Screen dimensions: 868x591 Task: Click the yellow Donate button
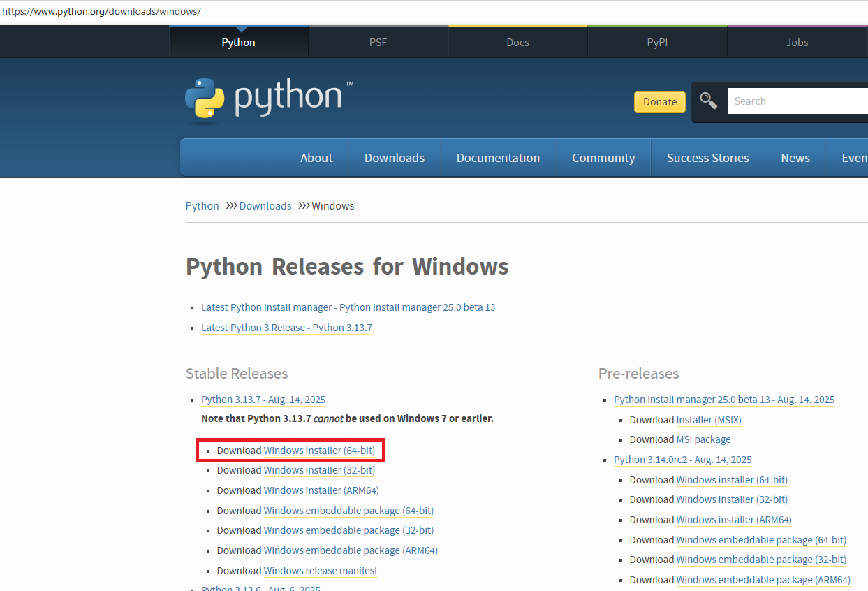(660, 101)
